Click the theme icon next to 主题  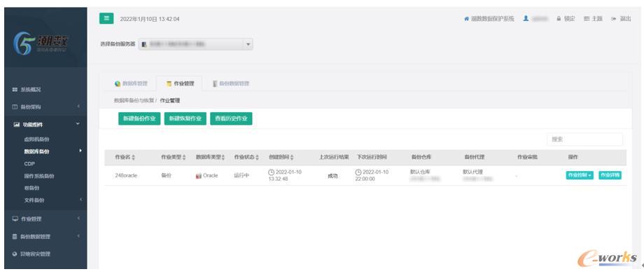tap(587, 19)
